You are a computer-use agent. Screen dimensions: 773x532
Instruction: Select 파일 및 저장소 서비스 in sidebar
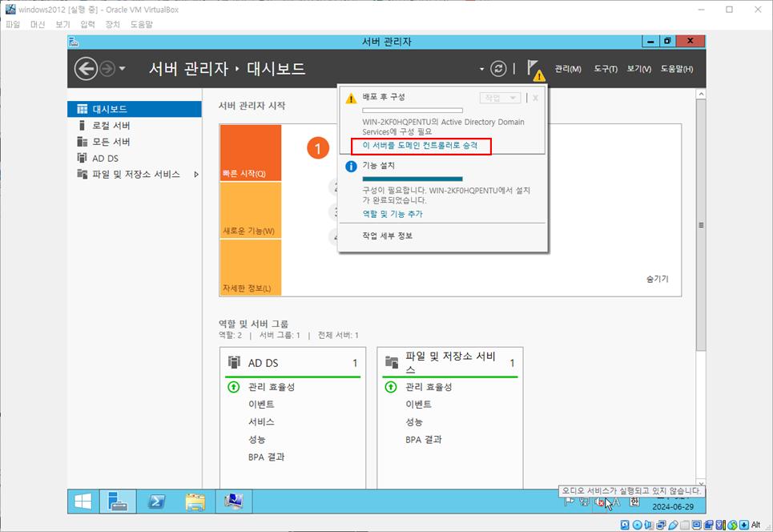135,174
